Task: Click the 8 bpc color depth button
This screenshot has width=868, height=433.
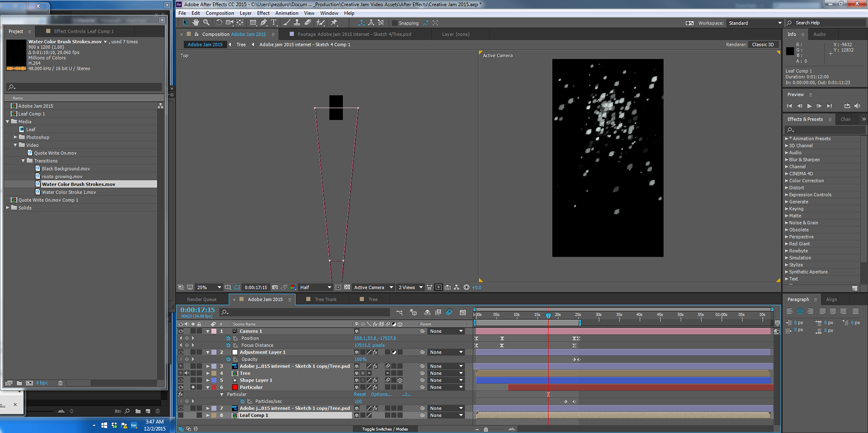Action: [42, 383]
